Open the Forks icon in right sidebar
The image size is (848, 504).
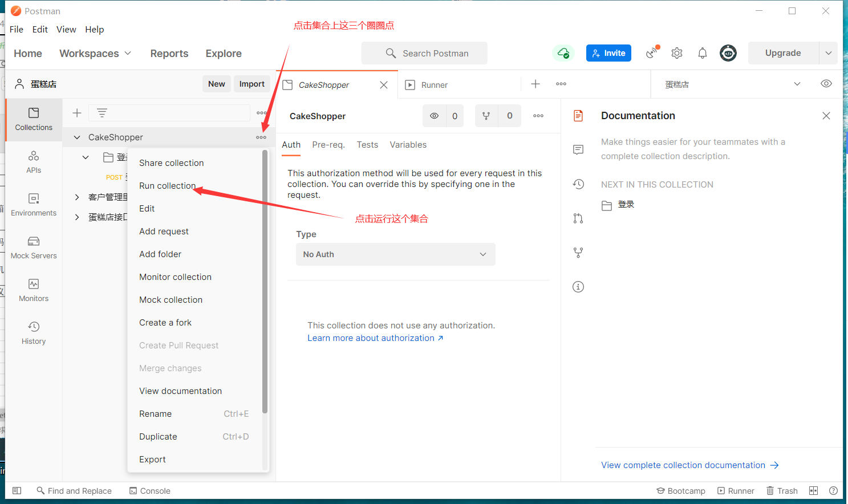(x=578, y=253)
